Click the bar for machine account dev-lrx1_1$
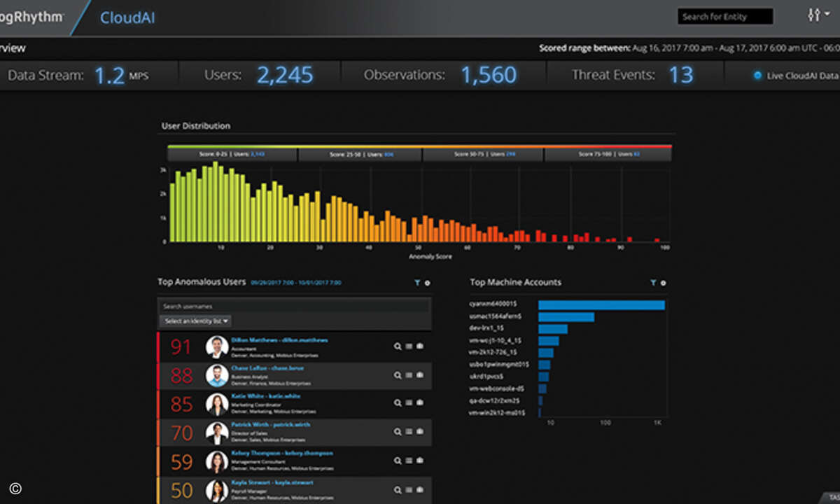The height and width of the screenshot is (504, 840). coord(553,329)
